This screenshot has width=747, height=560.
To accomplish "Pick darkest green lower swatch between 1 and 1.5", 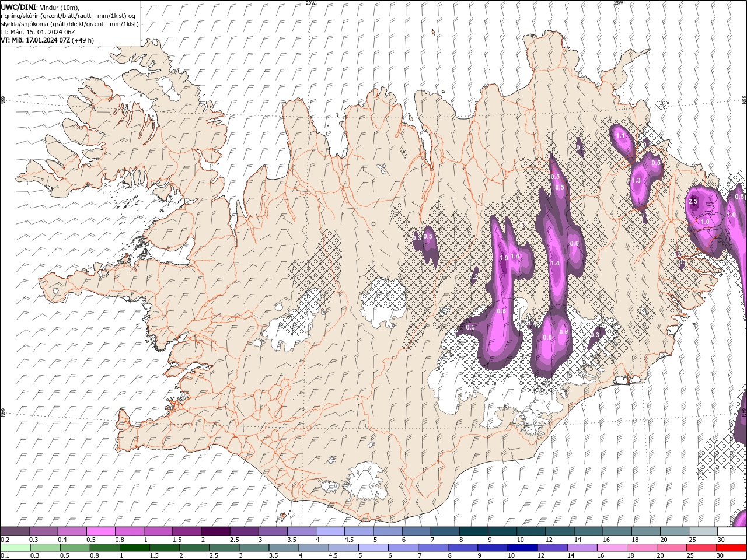I will 135,548.
